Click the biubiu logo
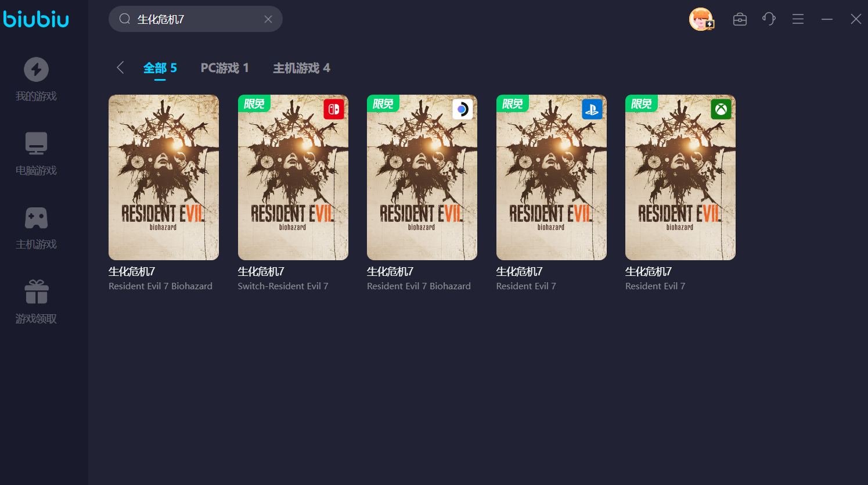The image size is (868, 485). pos(36,19)
